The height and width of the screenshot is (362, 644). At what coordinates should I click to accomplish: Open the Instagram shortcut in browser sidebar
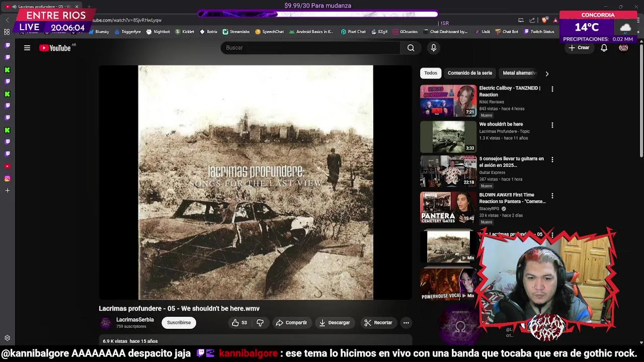click(7, 178)
